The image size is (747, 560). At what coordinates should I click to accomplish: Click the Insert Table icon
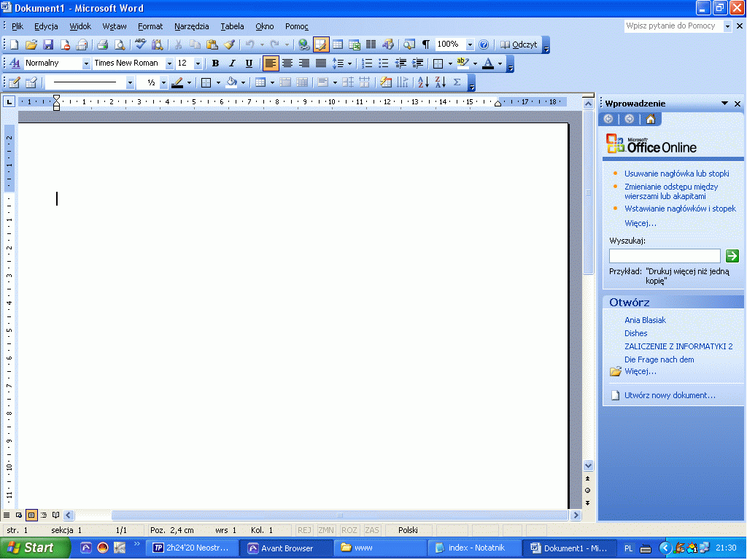click(x=338, y=44)
